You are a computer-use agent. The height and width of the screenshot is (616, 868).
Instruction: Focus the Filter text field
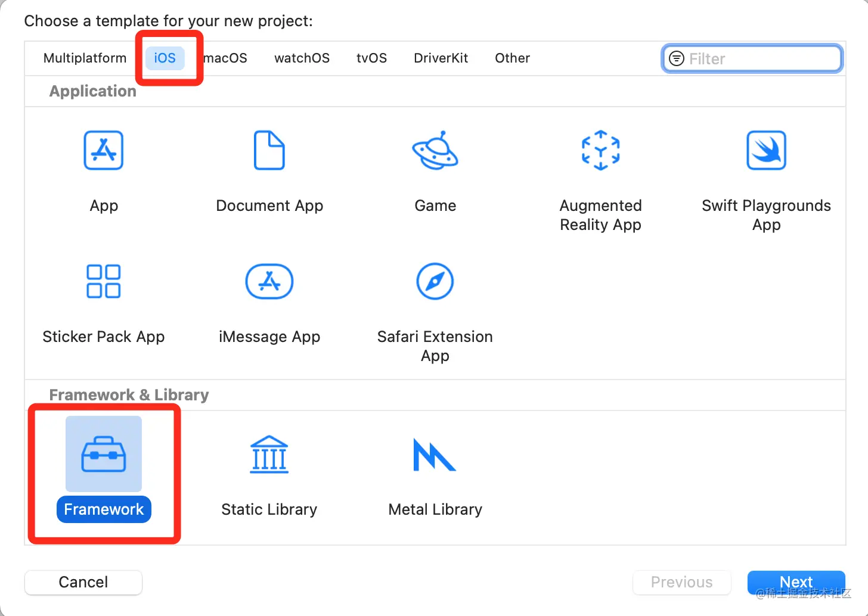[752, 58]
